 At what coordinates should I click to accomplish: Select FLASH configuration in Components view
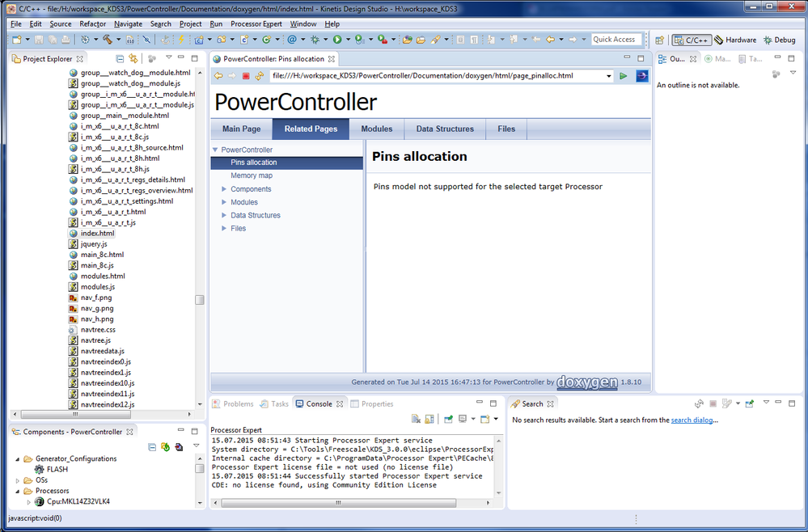(57, 469)
